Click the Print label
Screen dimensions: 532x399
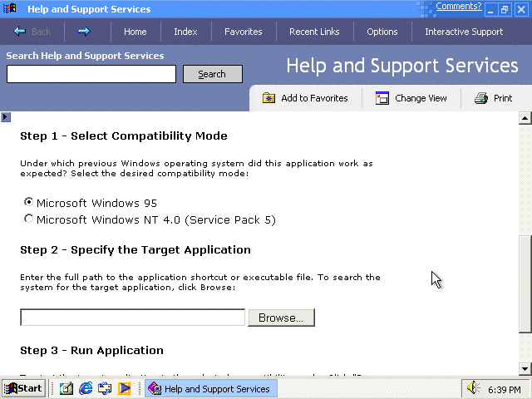pyautogui.click(x=503, y=98)
